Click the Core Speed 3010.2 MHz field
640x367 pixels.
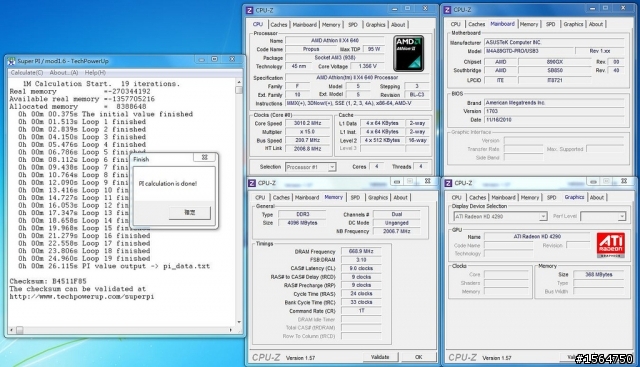(x=307, y=123)
